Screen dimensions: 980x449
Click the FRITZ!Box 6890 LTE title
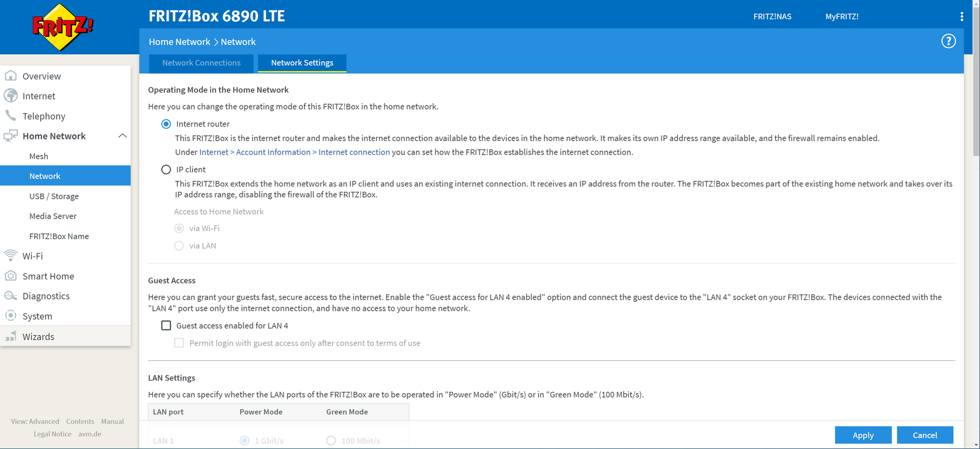point(216,16)
